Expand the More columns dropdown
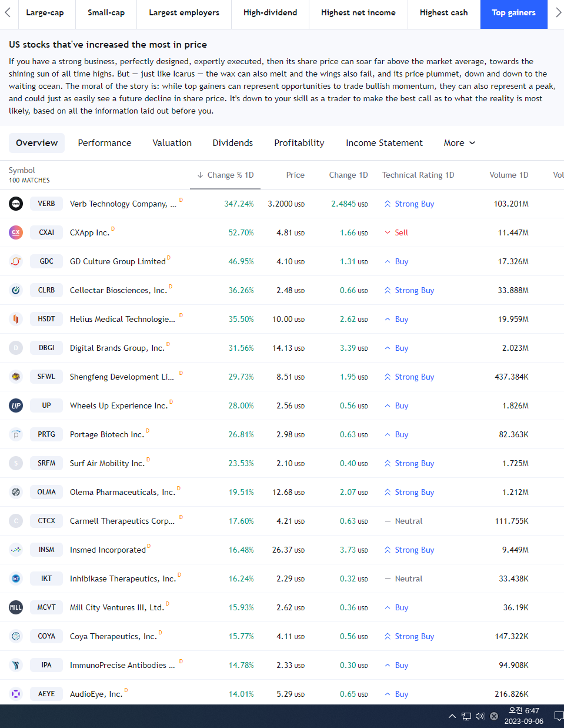Screen dimensions: 564x728 tap(459, 143)
